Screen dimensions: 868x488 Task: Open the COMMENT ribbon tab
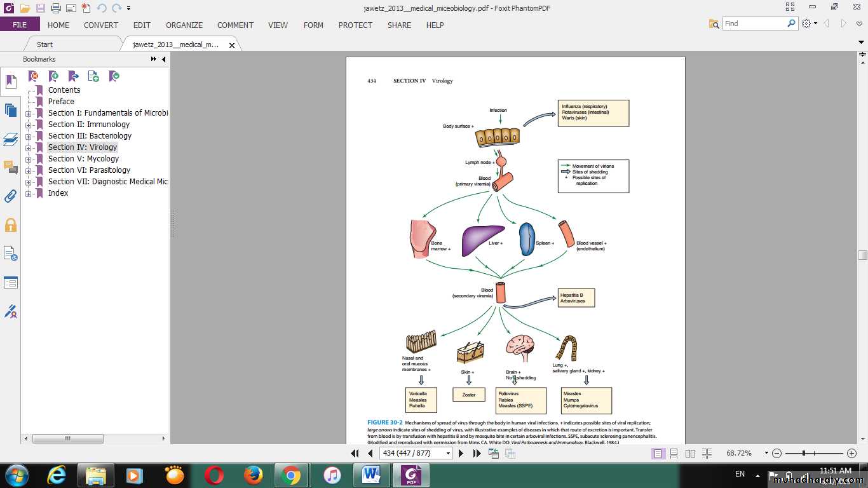[235, 25]
